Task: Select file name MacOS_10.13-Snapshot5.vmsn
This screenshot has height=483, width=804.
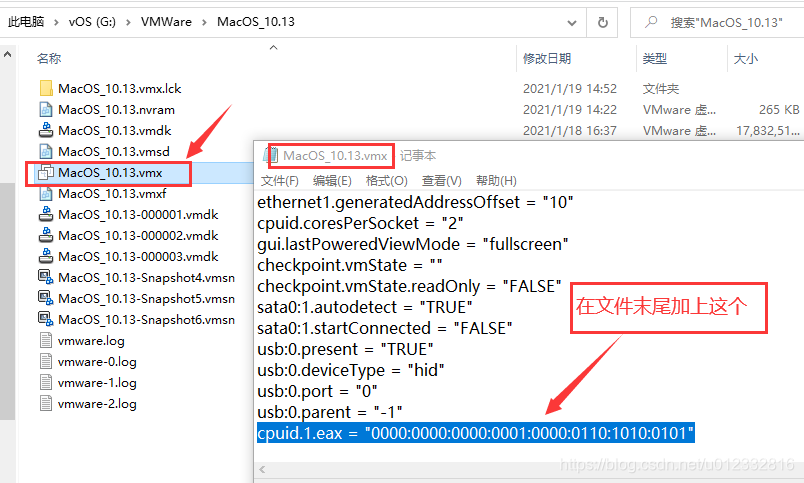Action: point(147,298)
